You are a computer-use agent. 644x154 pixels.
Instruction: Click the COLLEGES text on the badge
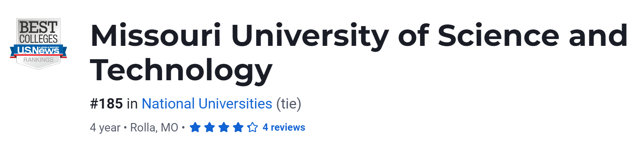click(38, 39)
